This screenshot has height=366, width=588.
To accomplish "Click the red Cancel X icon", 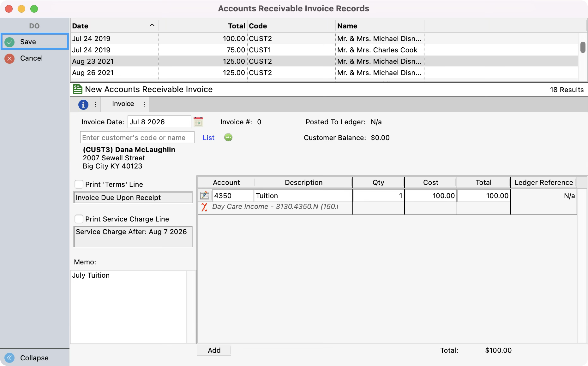I will [x=10, y=58].
